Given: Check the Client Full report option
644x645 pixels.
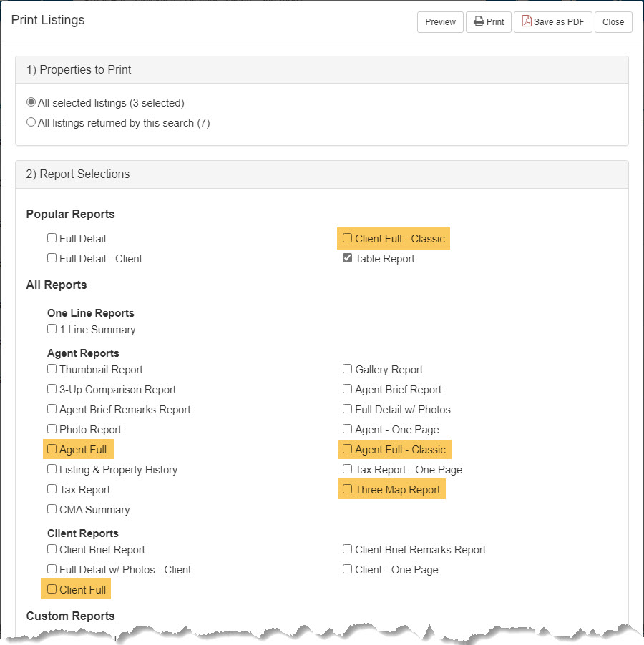Looking at the screenshot, I should point(52,589).
